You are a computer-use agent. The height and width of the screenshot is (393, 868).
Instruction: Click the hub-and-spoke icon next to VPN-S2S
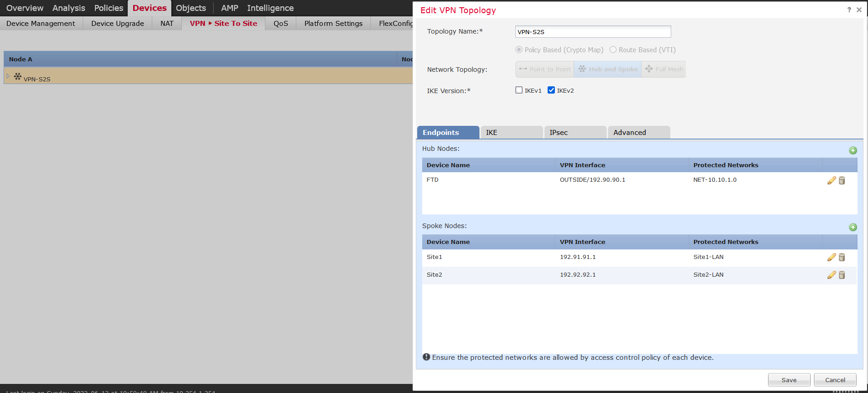pos(18,76)
